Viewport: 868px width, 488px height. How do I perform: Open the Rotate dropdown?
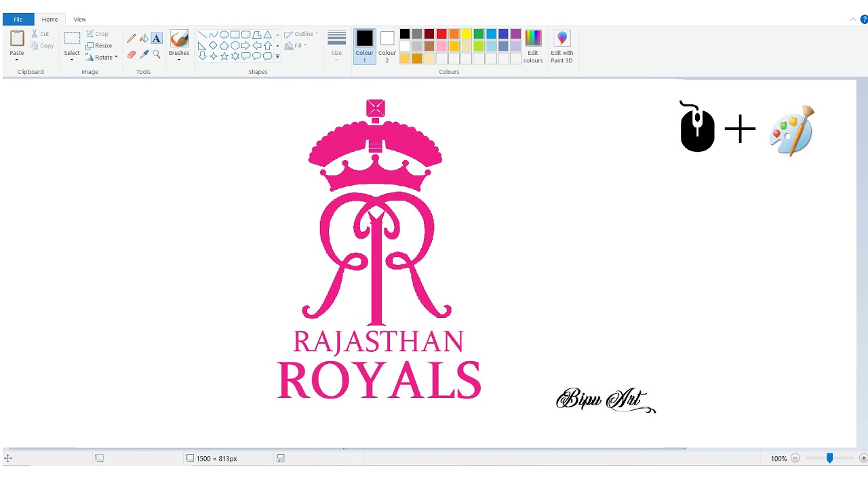(x=102, y=58)
